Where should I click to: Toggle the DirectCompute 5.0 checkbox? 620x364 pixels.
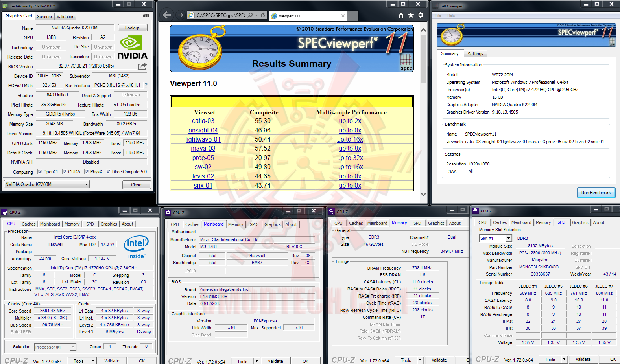point(108,172)
